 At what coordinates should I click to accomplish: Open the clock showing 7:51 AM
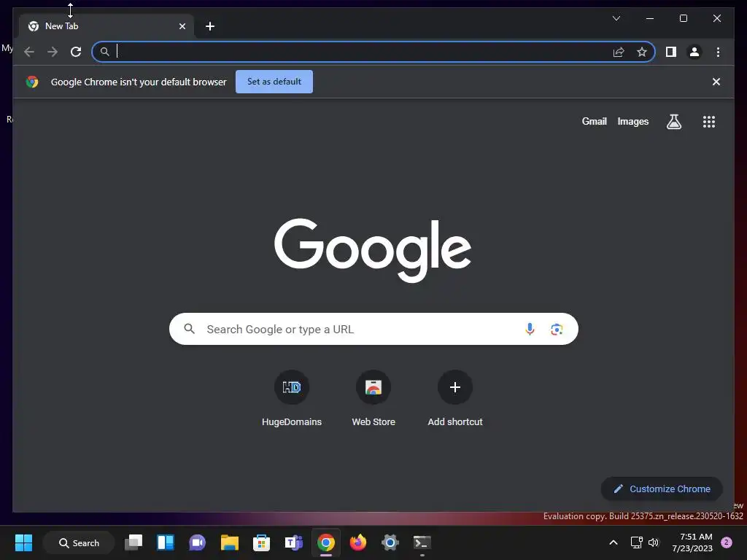pos(692,542)
